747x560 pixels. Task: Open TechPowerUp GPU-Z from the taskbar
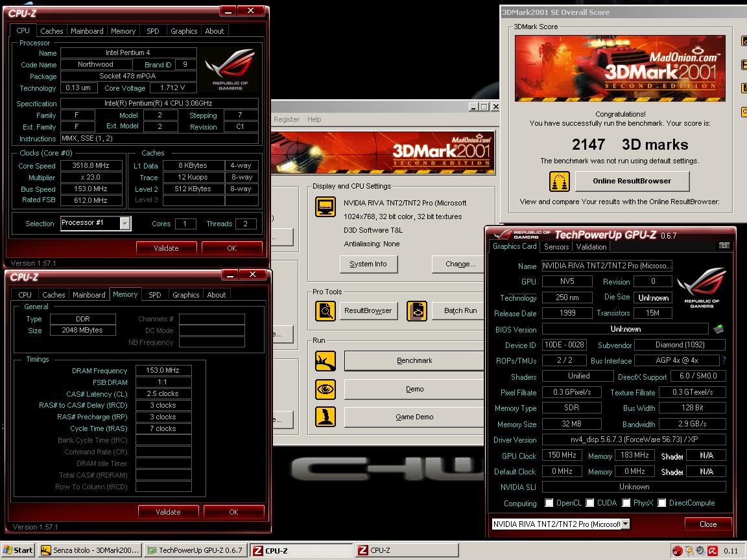pyautogui.click(x=196, y=550)
